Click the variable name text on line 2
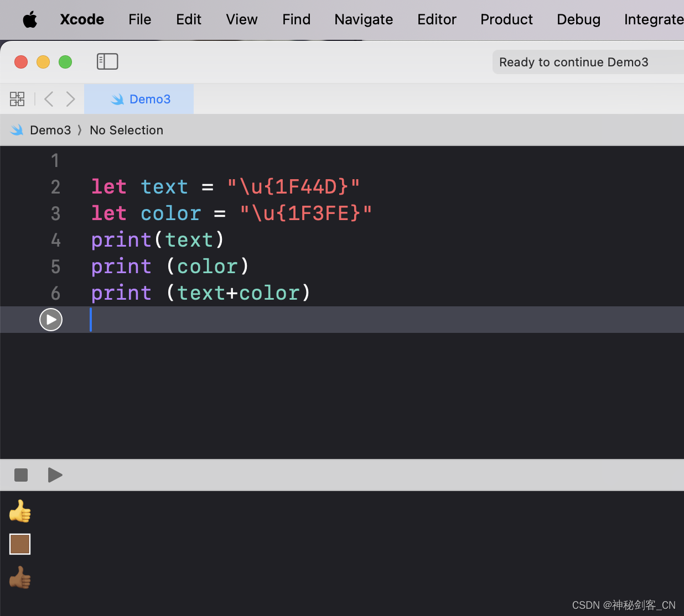 click(x=164, y=187)
